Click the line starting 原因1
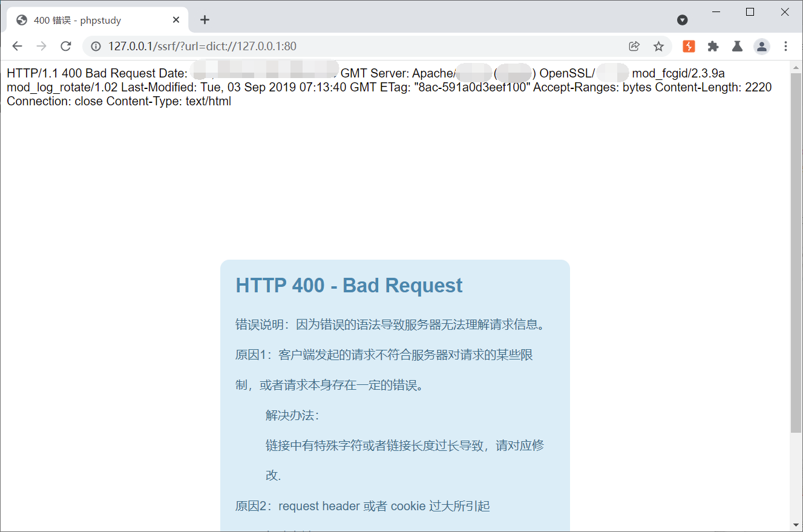Image resolution: width=803 pixels, height=532 pixels. (384, 355)
